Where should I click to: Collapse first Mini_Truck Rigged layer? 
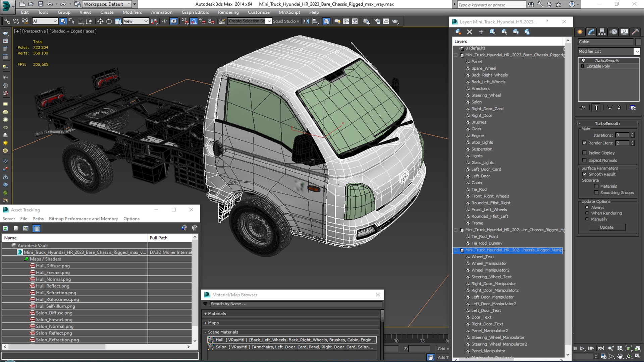(x=455, y=55)
